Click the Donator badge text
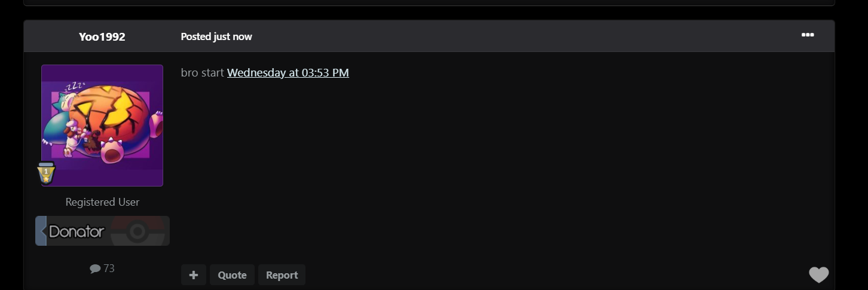This screenshot has width=868, height=290. point(77,231)
